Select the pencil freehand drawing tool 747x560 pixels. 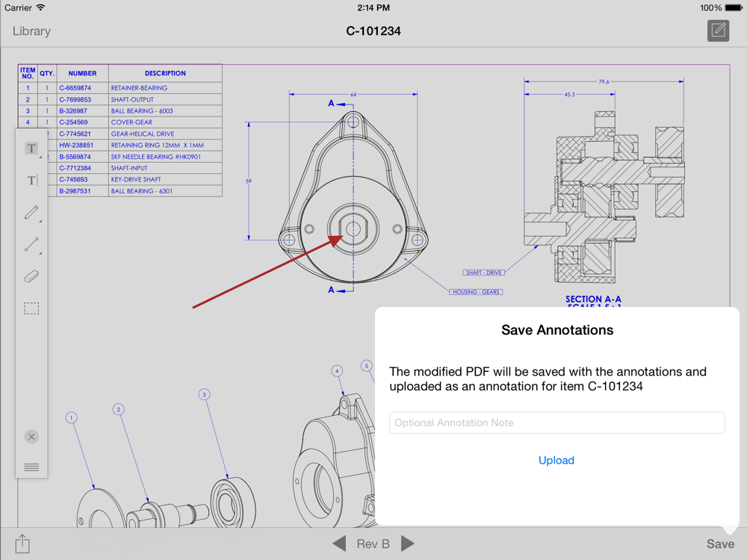pos(31,212)
